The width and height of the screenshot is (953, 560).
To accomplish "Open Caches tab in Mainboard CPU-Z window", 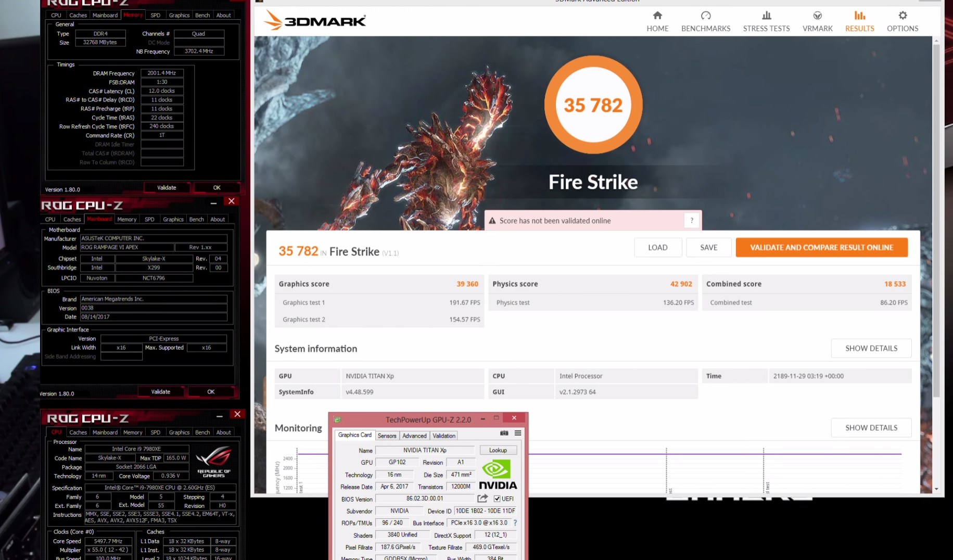I will [72, 219].
